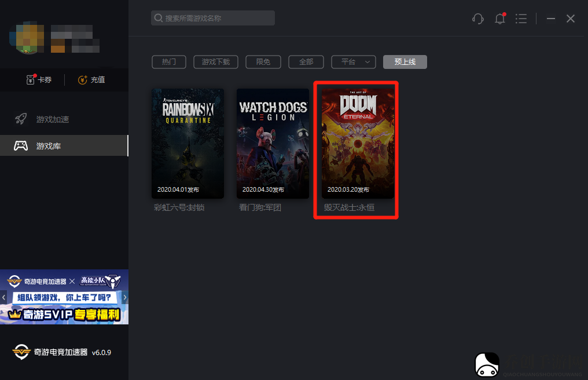Switch to the 热门 filter tab
This screenshot has height=380, width=588.
pos(169,62)
